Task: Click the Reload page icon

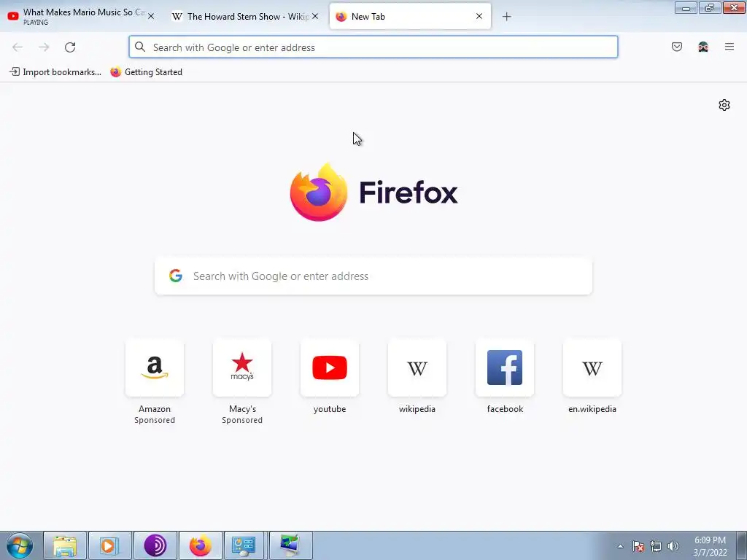Action: point(70,47)
